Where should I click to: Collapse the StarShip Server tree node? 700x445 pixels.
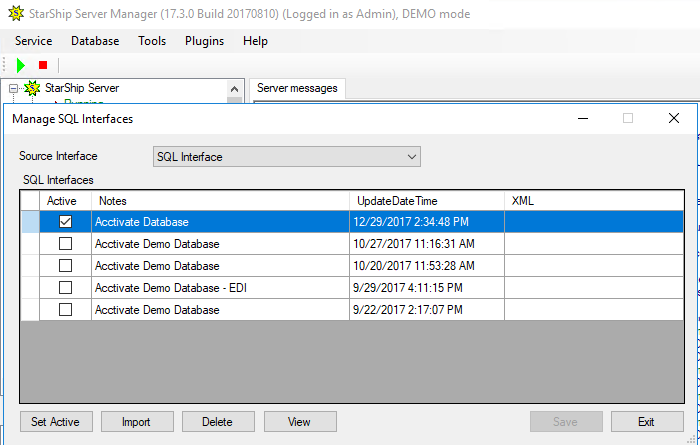[13, 88]
